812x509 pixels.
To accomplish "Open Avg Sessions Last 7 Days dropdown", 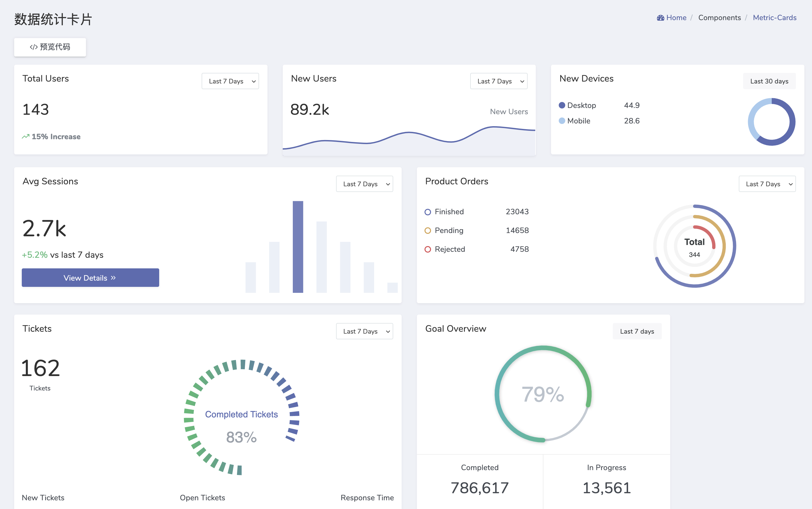I will point(364,184).
